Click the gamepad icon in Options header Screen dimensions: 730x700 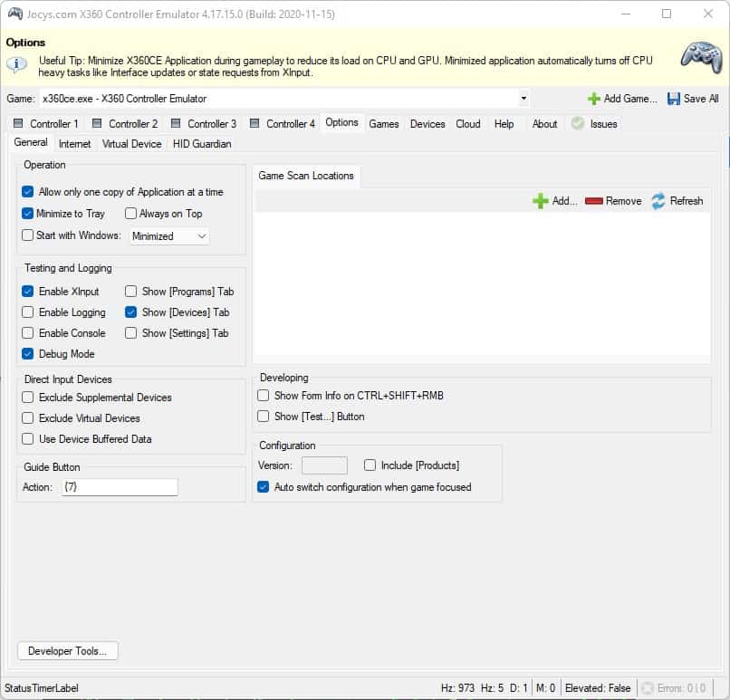701,58
